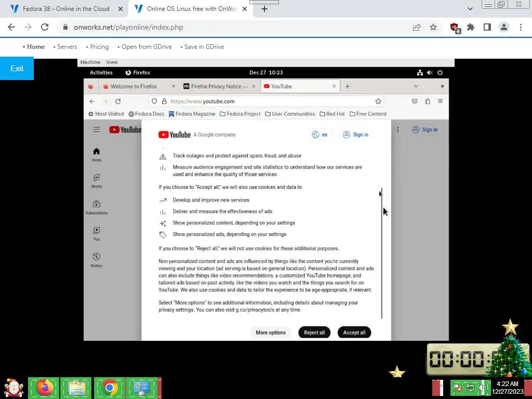532x399 pixels.
Task: Open More options in consent dialog
Action: (x=271, y=332)
